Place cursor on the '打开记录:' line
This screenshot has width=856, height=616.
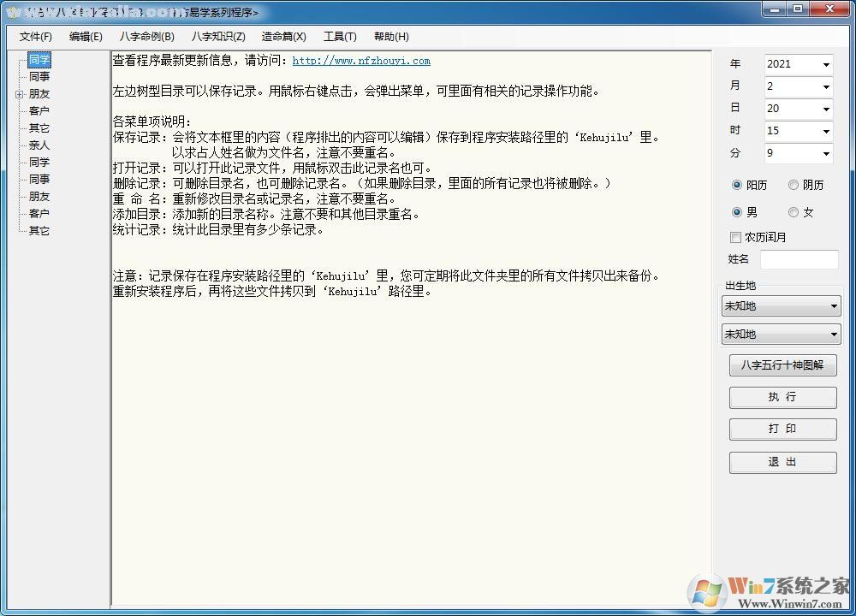272,168
